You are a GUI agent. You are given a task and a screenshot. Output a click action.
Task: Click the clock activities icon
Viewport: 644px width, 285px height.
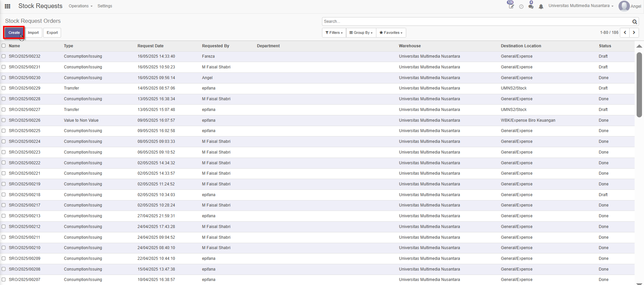[x=521, y=6]
